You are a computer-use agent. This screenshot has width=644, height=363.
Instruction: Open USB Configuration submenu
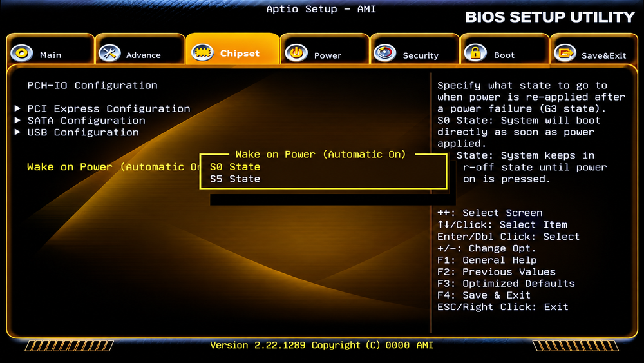coord(83,132)
